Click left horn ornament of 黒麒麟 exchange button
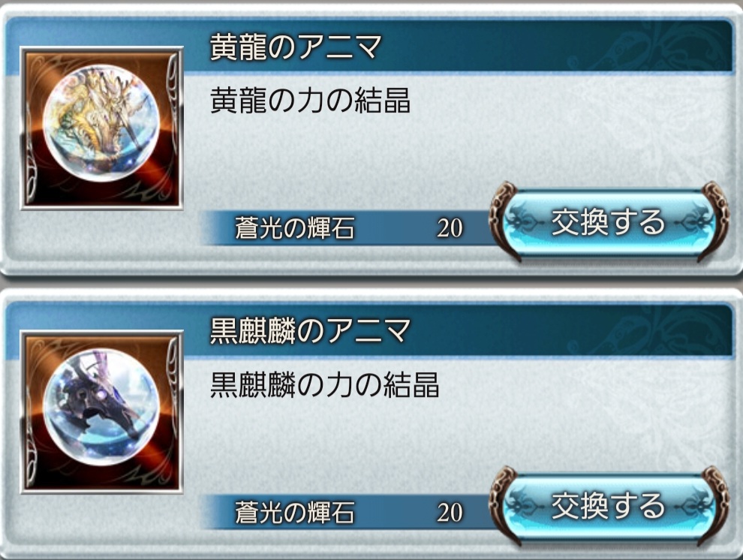The width and height of the screenshot is (743, 560). [504, 505]
